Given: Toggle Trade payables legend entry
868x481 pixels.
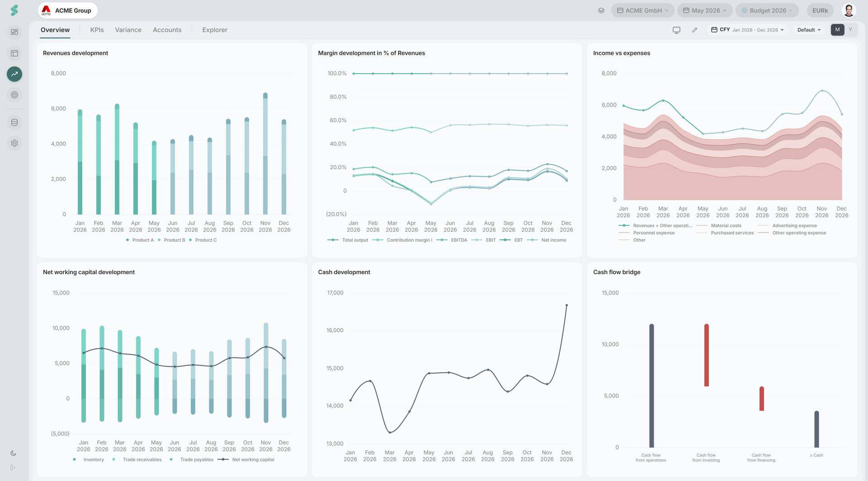Looking at the screenshot, I should click(x=192, y=460).
